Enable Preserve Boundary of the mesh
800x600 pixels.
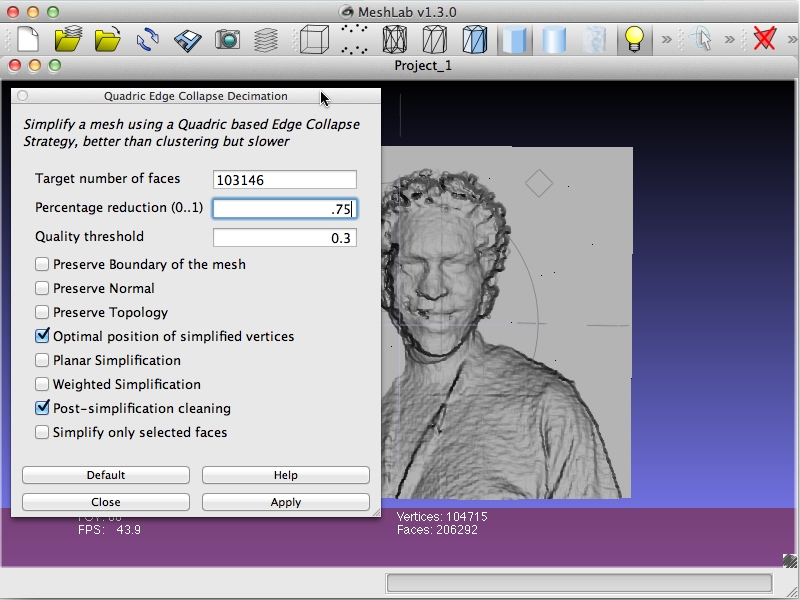42,264
